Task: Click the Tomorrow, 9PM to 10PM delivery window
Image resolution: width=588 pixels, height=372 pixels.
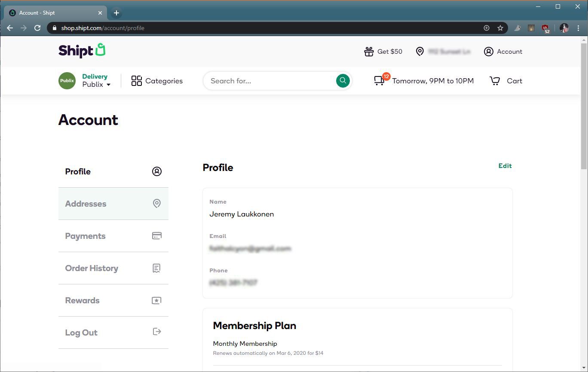Action: point(433,81)
